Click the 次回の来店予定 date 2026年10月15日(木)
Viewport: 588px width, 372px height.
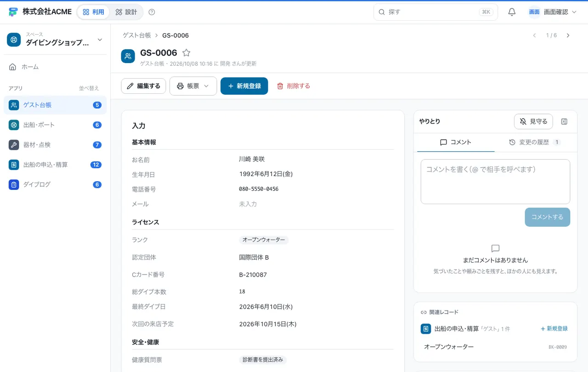tap(268, 324)
